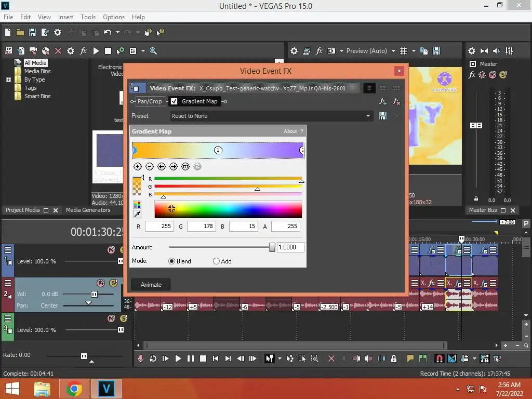
Task: Select the previous gradient control point
Action: pyautogui.click(x=162, y=166)
